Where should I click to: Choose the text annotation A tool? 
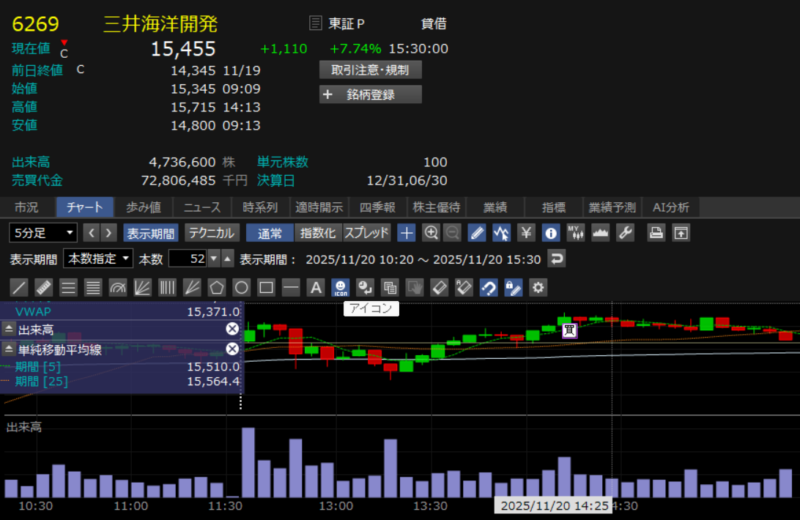315,288
